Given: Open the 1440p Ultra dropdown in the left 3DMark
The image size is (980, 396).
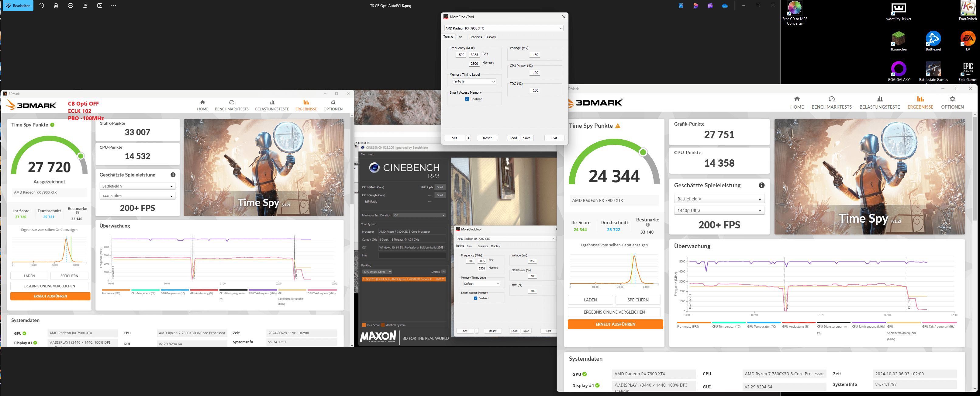Looking at the screenshot, I should click(x=137, y=196).
